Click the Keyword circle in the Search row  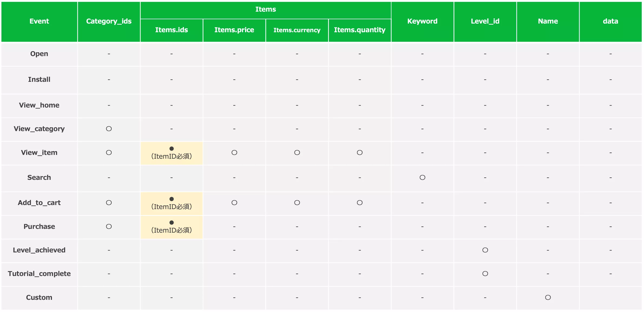click(422, 177)
